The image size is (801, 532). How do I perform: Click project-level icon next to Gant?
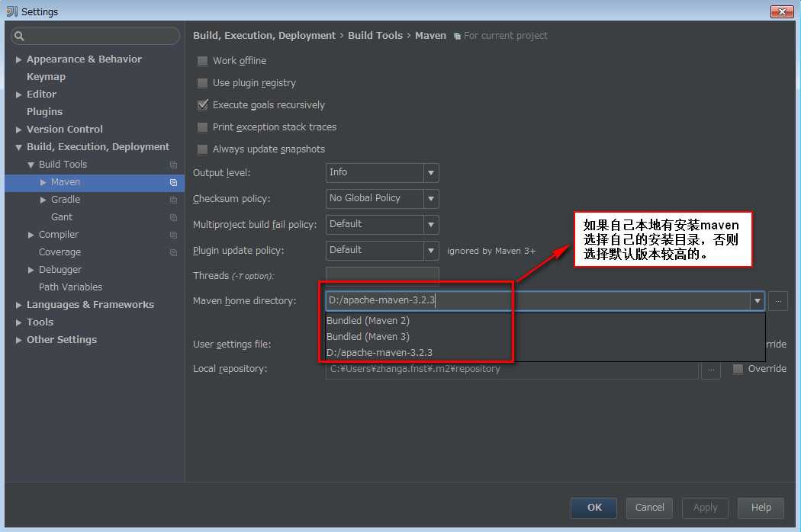coord(173,217)
